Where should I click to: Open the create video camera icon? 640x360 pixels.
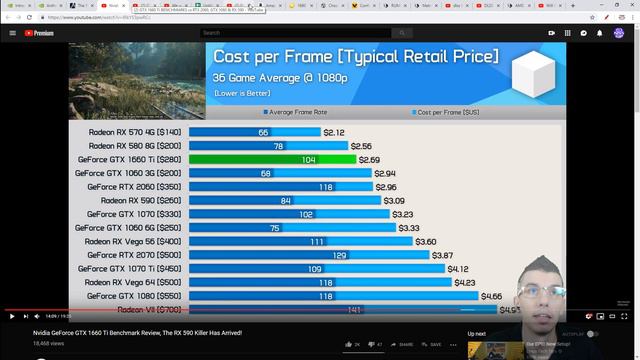pos(551,33)
